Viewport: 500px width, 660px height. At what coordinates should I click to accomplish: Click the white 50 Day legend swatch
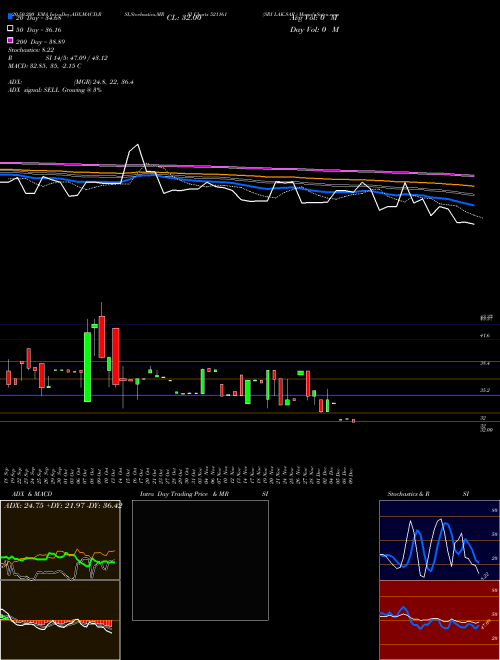coord(11,29)
